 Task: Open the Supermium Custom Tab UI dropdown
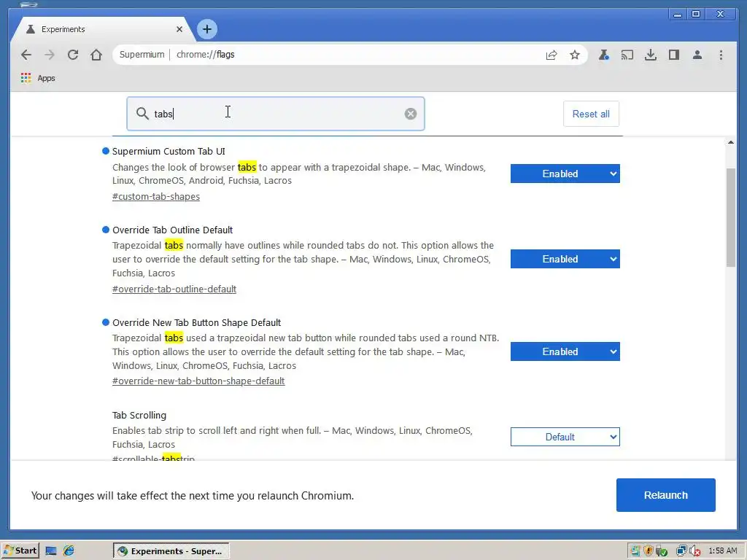coord(565,174)
